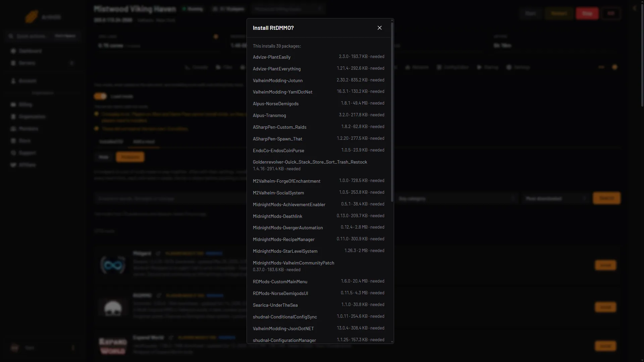Click the ASharpPen-Spawn_That entry
644x362 pixels.
319,139
